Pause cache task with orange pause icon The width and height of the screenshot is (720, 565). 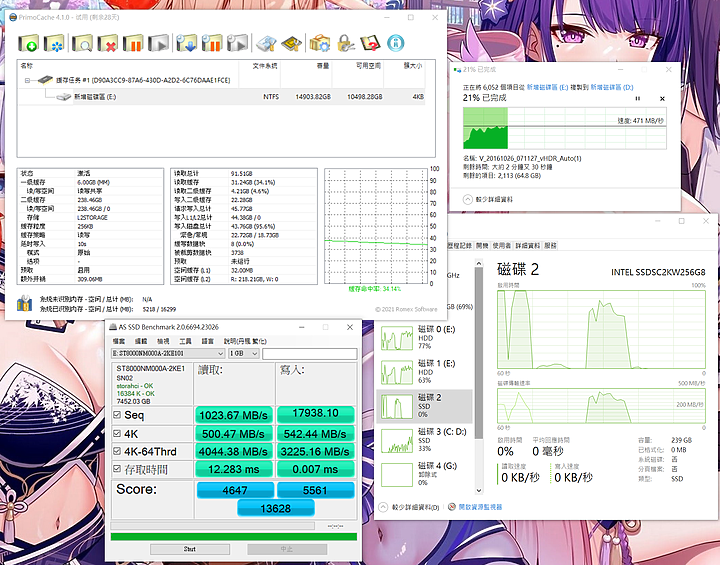[x=133, y=43]
